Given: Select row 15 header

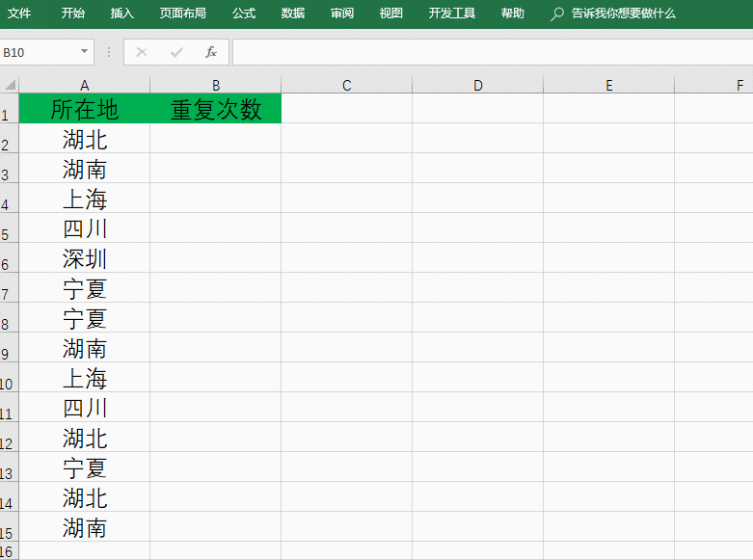Looking at the screenshot, I should [x=9, y=526].
